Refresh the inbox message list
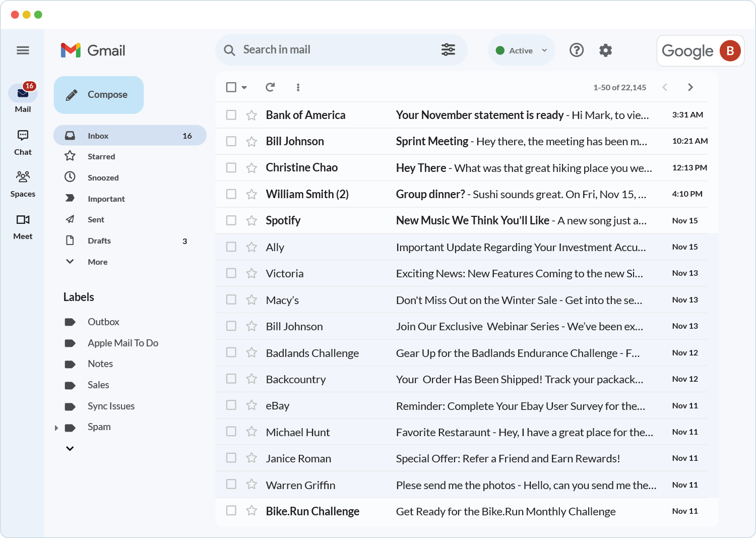The image size is (756, 538). tap(270, 87)
